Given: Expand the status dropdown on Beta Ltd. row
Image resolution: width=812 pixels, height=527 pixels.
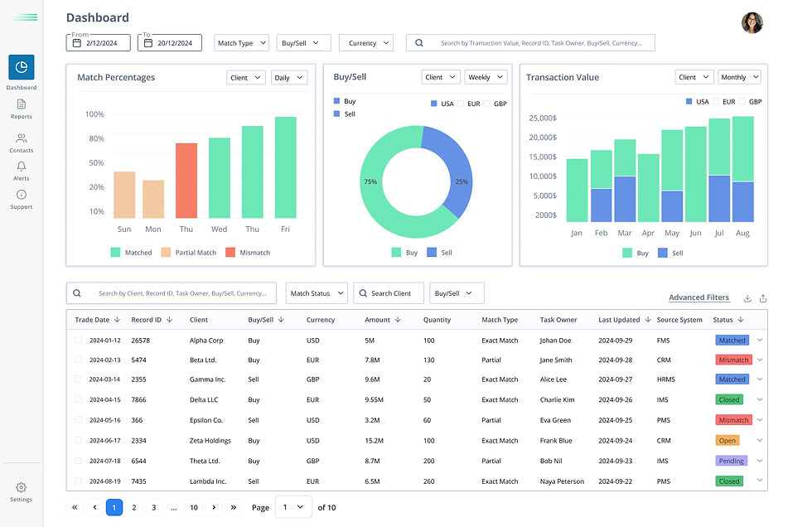Looking at the screenshot, I should (x=758, y=360).
